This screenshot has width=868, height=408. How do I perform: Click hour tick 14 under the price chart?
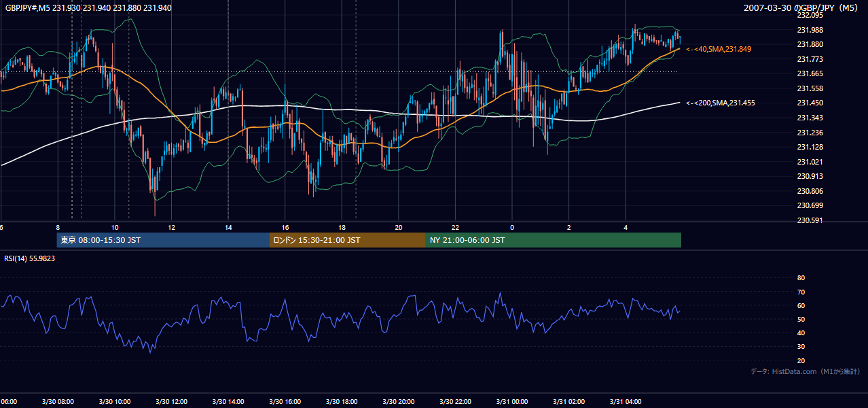pyautogui.click(x=228, y=227)
